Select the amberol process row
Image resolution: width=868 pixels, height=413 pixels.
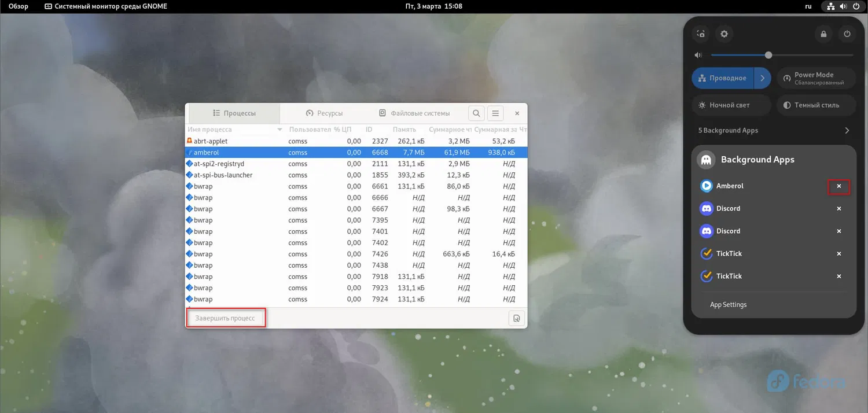356,153
